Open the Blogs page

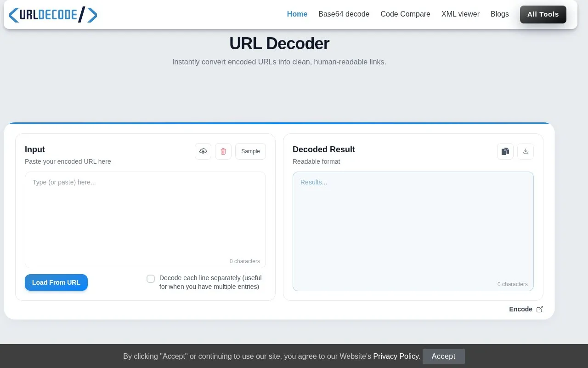(x=500, y=14)
